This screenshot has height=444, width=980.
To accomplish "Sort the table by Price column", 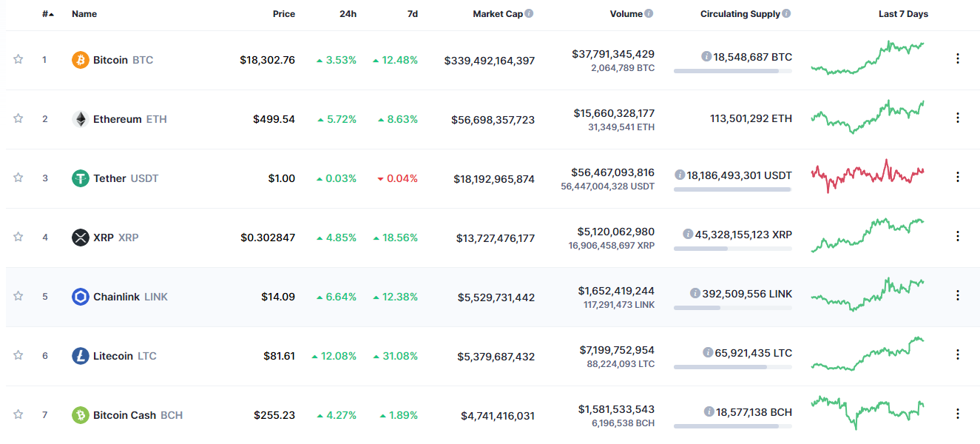I will [x=283, y=14].
